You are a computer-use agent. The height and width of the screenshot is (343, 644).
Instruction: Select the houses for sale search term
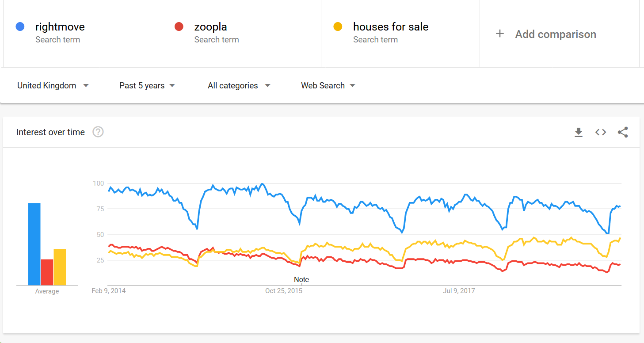click(391, 27)
